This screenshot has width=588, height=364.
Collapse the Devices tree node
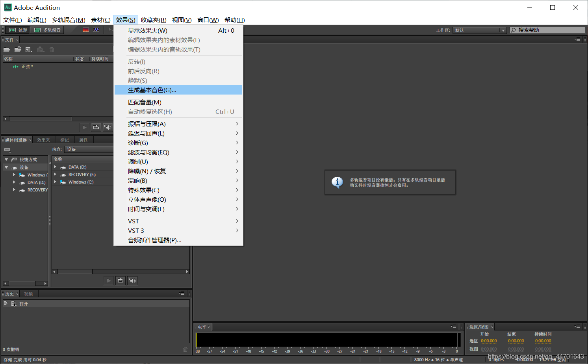tap(6, 167)
